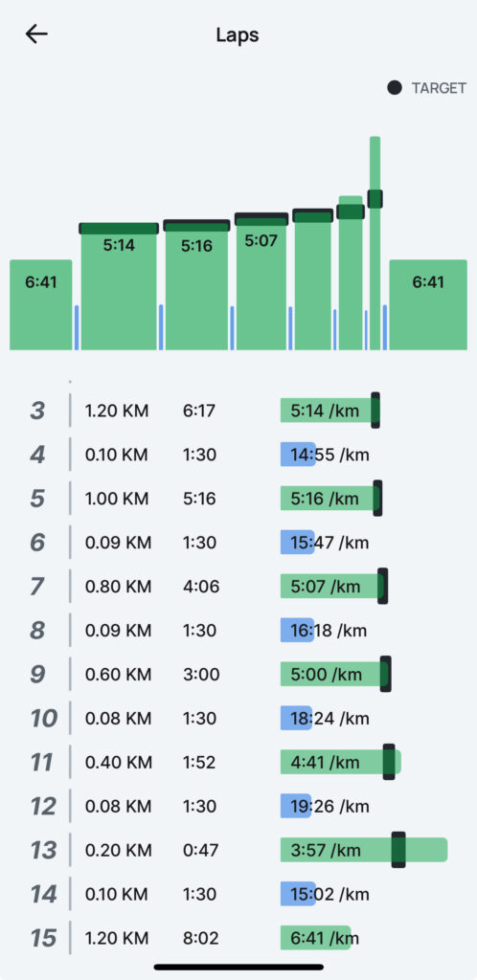Open lap 3 row

(x=238, y=411)
